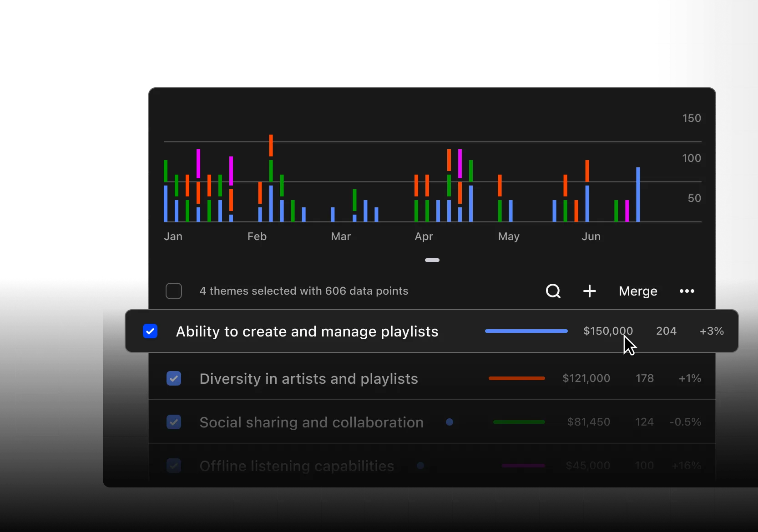Click the green Social sharing trend line
Viewport: 758px width, 532px height.
[x=519, y=422]
